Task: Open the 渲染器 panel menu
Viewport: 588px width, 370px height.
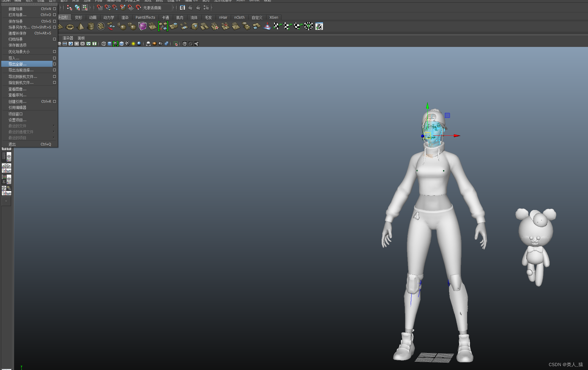Action: coord(68,38)
